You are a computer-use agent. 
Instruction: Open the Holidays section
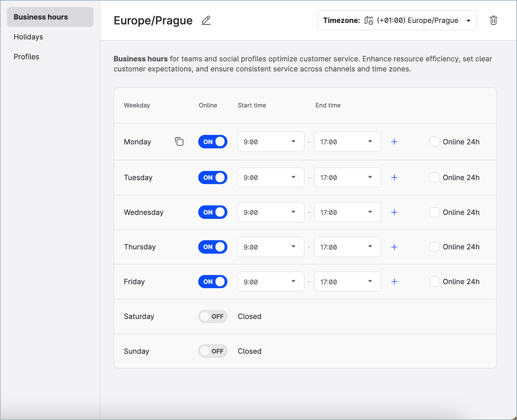28,37
